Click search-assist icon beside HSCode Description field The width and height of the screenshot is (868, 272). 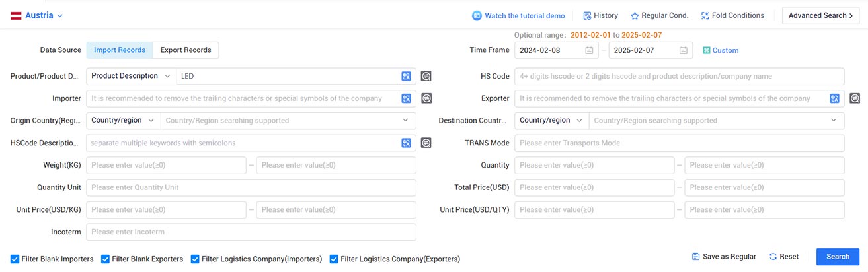point(426,143)
